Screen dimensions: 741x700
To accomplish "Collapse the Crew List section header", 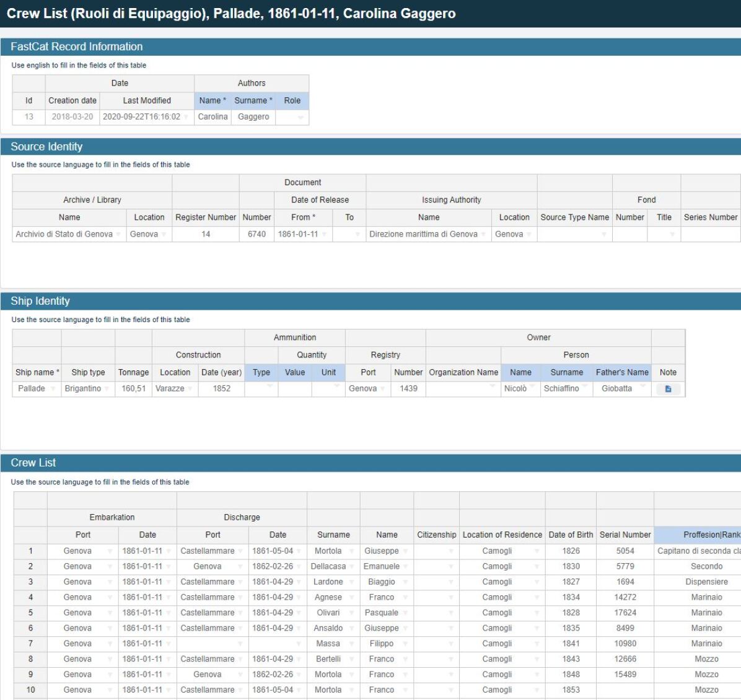I will 370,463.
